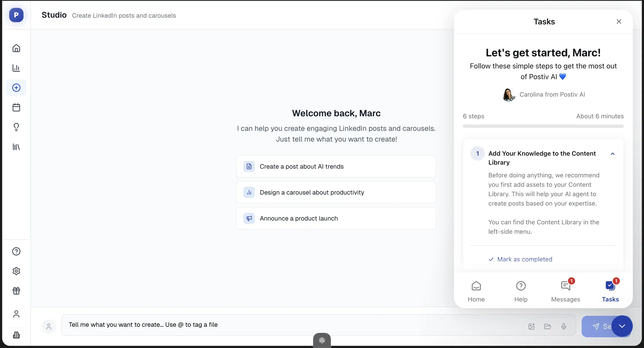Open the analytics bar chart sidebar icon

[16, 68]
